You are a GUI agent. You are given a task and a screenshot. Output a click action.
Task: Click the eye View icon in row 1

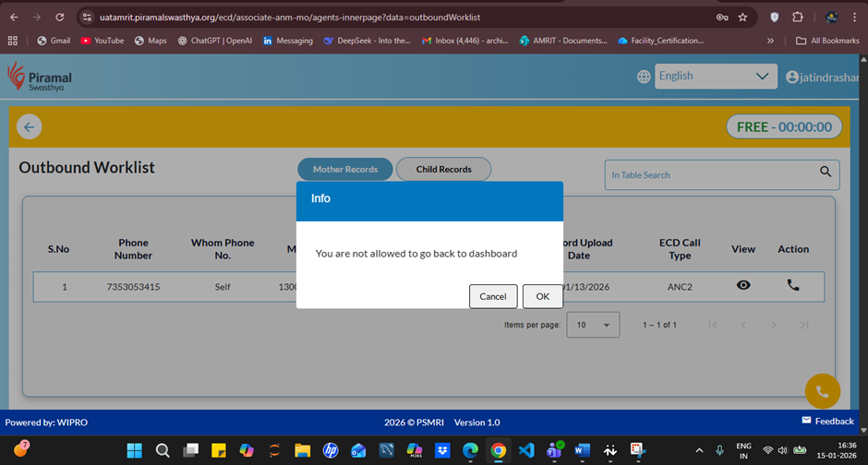(x=743, y=286)
